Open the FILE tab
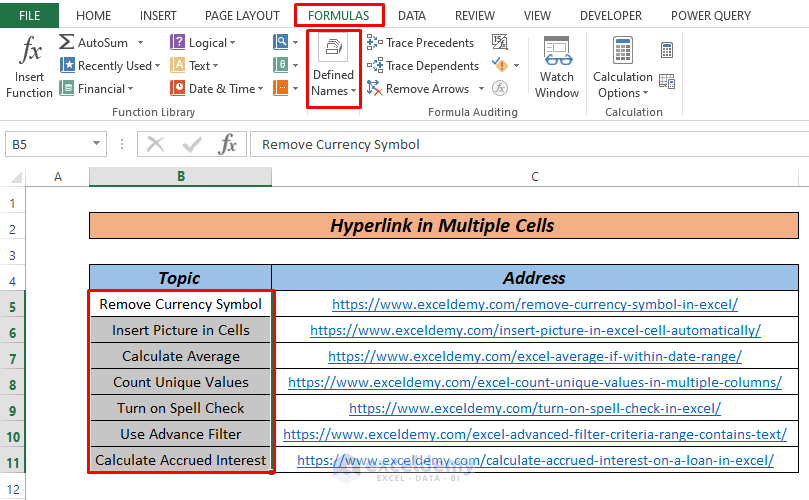Screen dimensions: 809x500 pyautogui.click(x=29, y=15)
